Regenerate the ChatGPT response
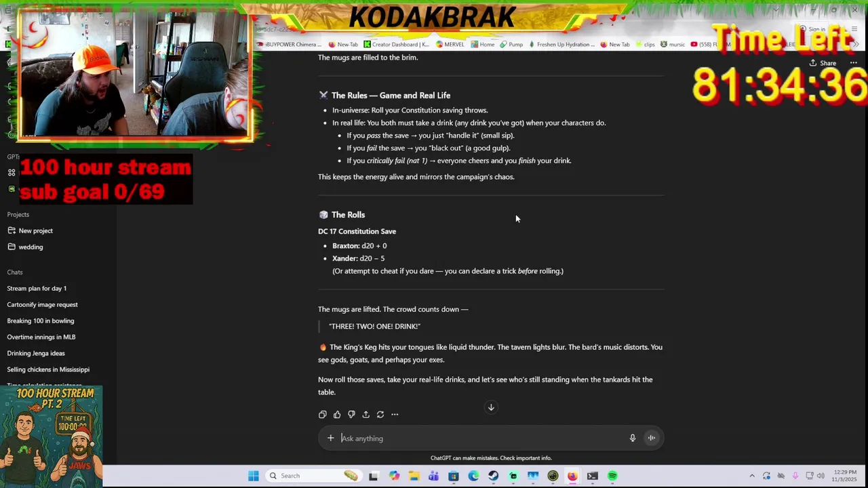The image size is (868, 488). tap(380, 414)
